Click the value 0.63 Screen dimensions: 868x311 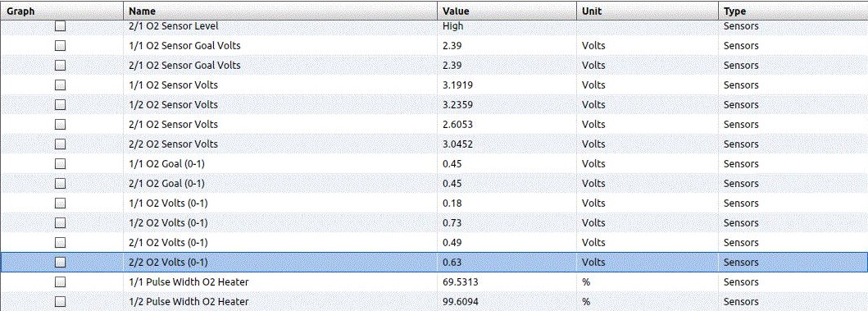[x=452, y=263]
